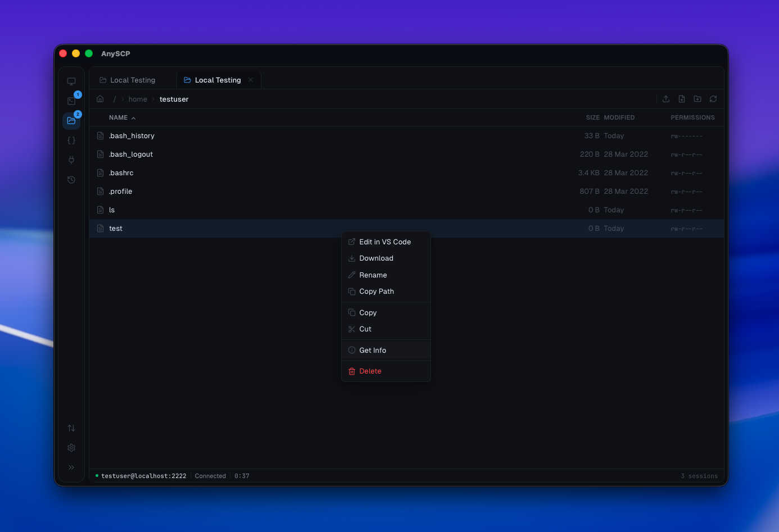The height and width of the screenshot is (532, 779).
Task: Open the plug port-forwarding sidebar icon
Action: [x=71, y=160]
